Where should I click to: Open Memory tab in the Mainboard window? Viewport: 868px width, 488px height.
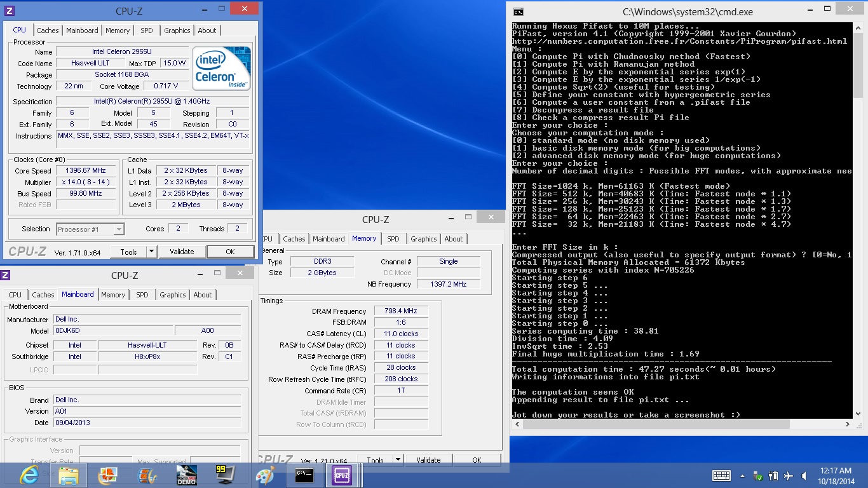pyautogui.click(x=113, y=295)
